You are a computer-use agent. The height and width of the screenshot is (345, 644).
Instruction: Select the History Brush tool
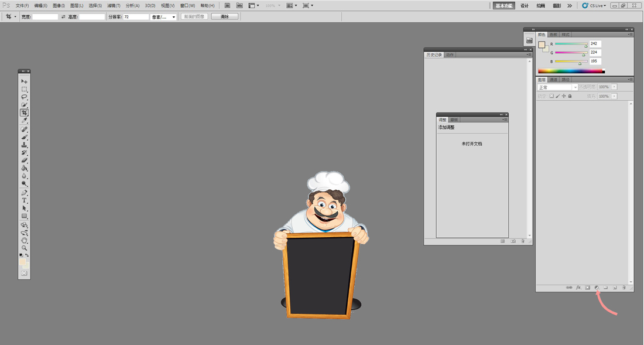click(x=24, y=153)
